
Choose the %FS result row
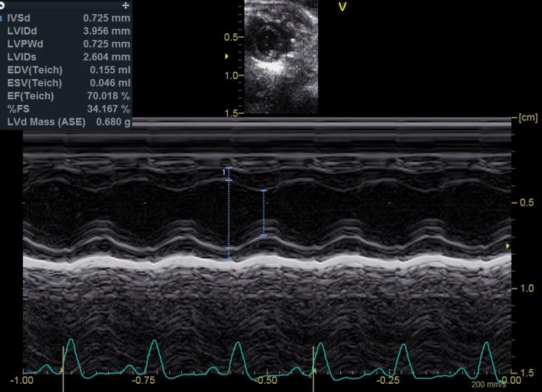pyautogui.click(x=67, y=109)
